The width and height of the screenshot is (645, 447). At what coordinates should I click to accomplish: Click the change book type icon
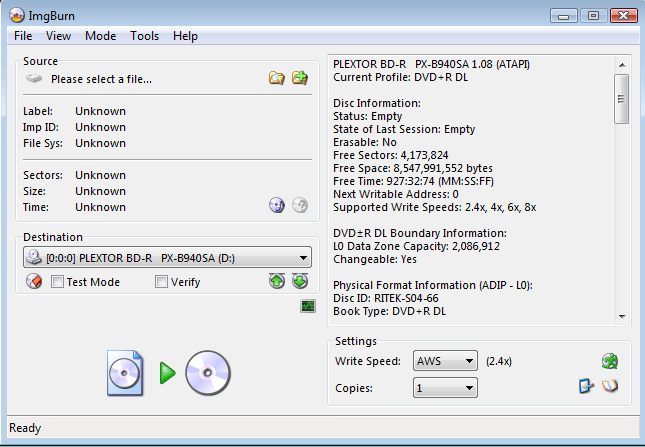pyautogui.click(x=586, y=386)
